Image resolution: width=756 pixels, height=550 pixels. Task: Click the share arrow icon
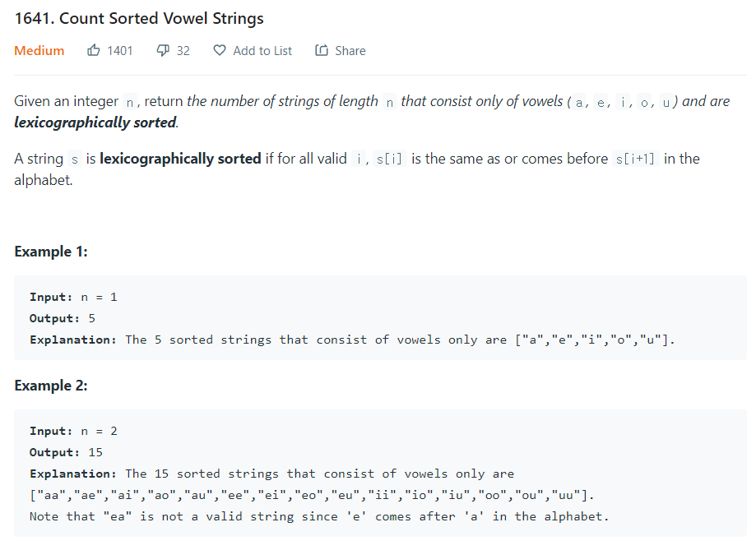(322, 50)
